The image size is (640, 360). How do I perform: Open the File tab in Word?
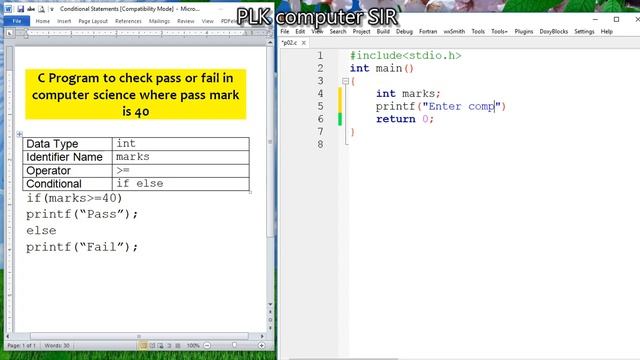coord(17,21)
